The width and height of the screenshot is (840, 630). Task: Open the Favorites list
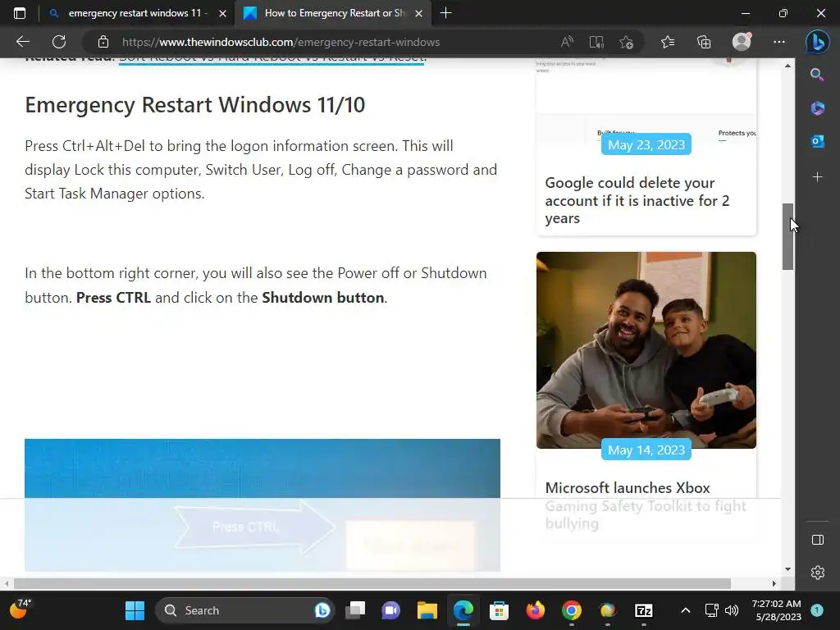668,42
